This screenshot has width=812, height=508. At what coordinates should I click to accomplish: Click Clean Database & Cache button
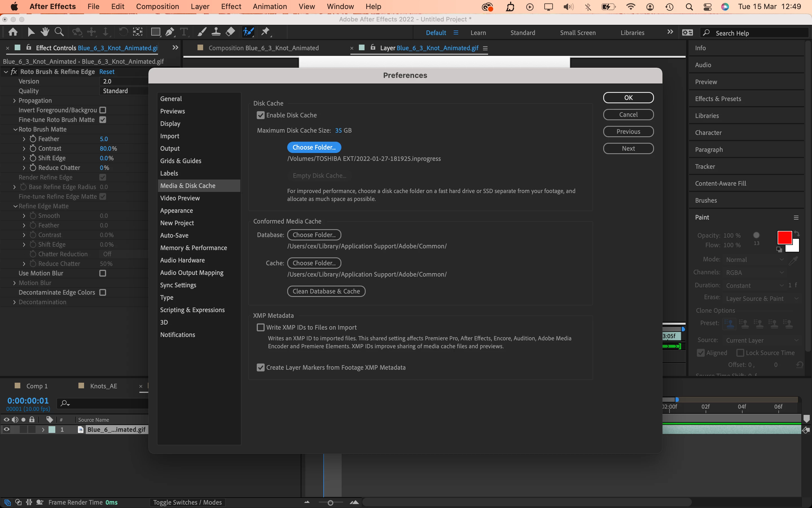pos(326,291)
